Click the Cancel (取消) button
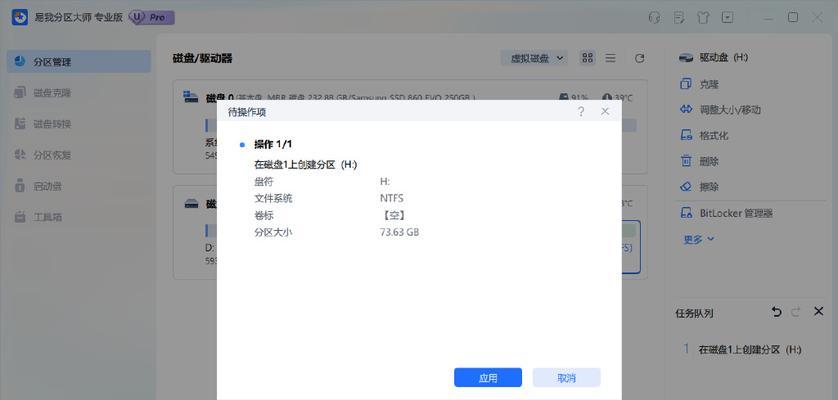 click(x=567, y=378)
